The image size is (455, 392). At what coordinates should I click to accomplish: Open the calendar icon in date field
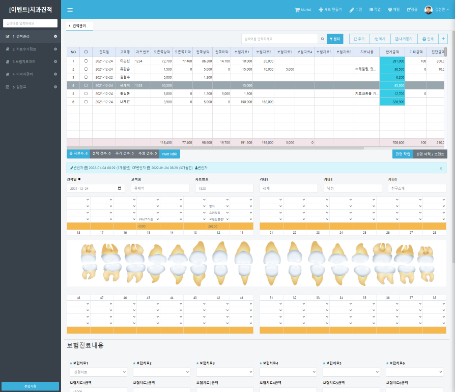tap(119, 188)
